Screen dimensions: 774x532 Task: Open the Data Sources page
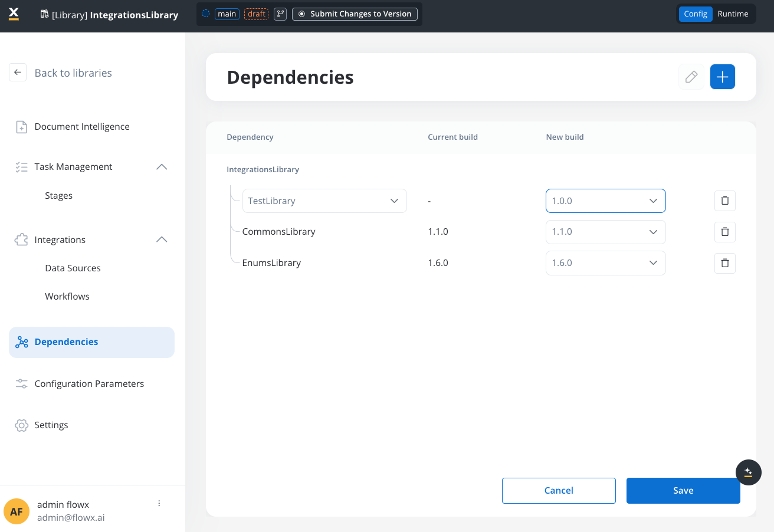73,268
